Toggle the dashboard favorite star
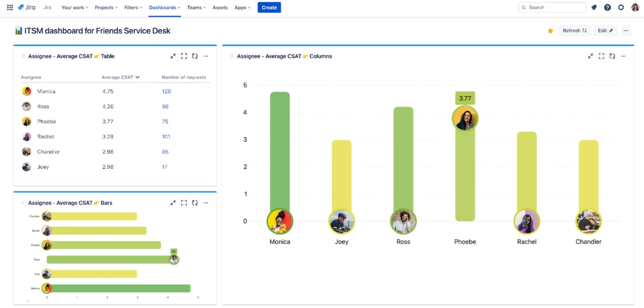Viewport: 644px width, 308px height. [550, 31]
